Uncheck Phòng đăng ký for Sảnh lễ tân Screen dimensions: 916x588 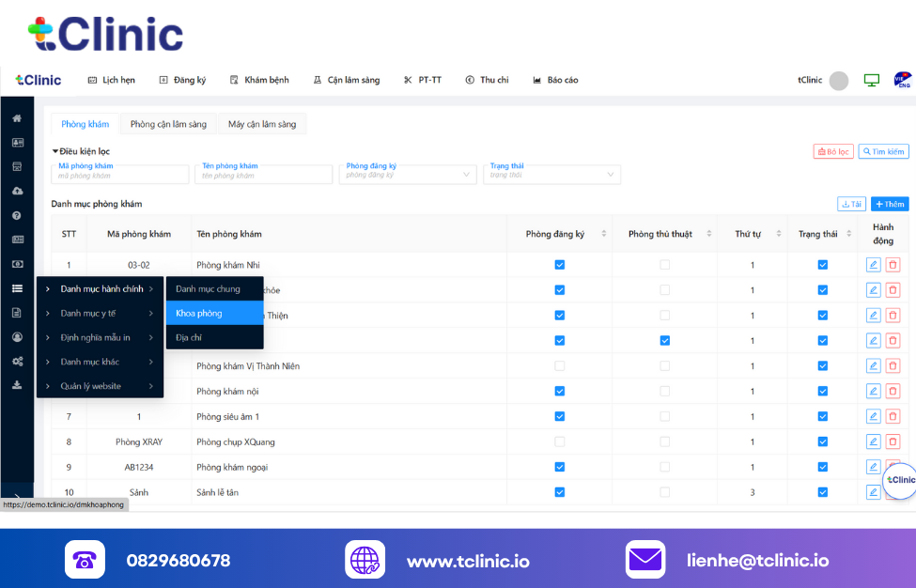coord(560,492)
